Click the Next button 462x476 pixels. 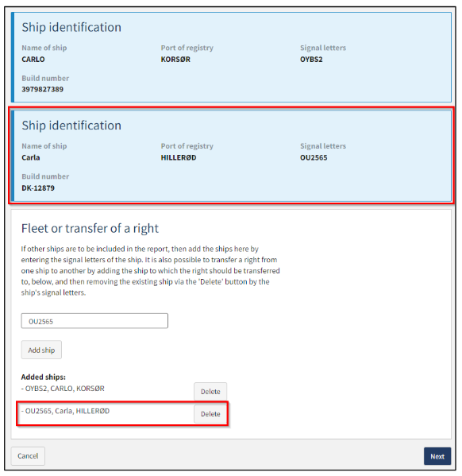(x=437, y=456)
